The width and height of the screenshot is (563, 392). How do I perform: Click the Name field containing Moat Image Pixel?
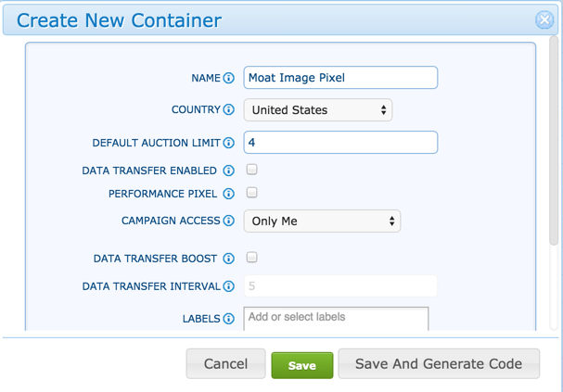click(340, 78)
